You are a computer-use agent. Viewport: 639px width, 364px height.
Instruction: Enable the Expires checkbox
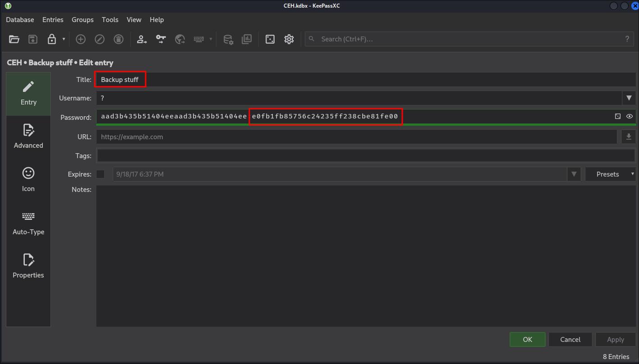click(x=101, y=174)
